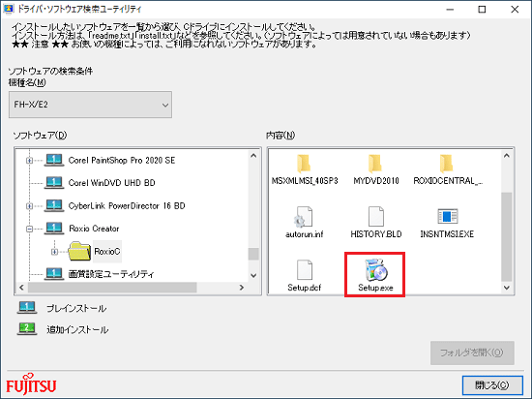The height and width of the screenshot is (399, 532).
Task: Click the app icon in the title bar
Action: [8, 9]
